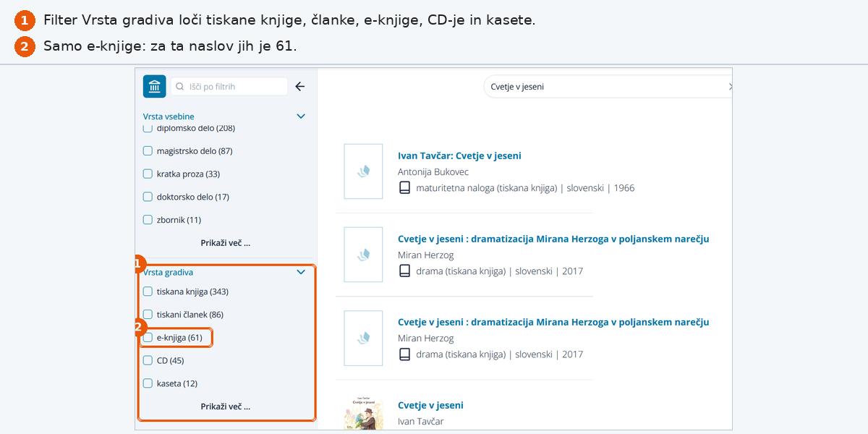Clear the Cvetje v jeseni search field

(730, 87)
